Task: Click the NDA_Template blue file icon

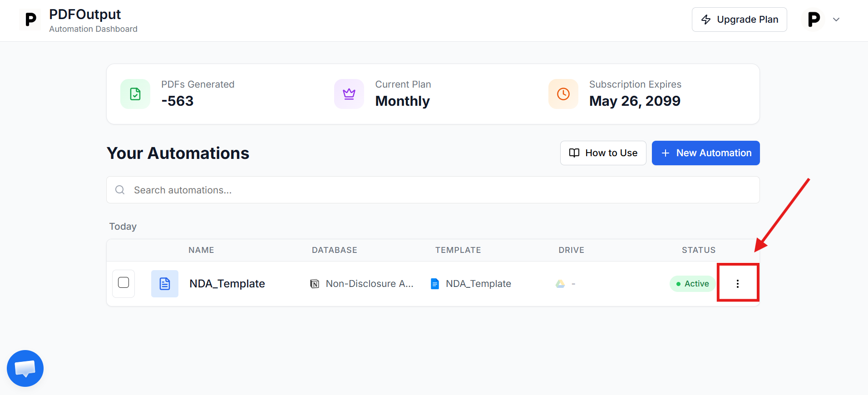Action: (165, 284)
